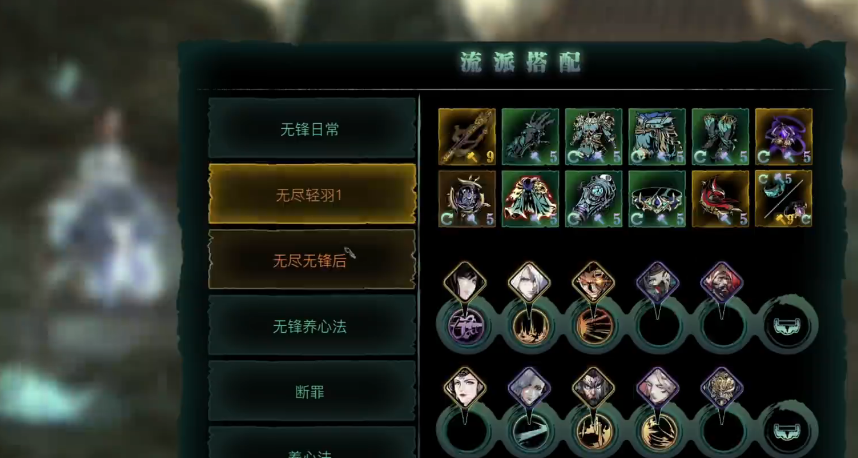This screenshot has width=858, height=458.
Task: Select the 断罪 build preset
Action: [x=312, y=392]
